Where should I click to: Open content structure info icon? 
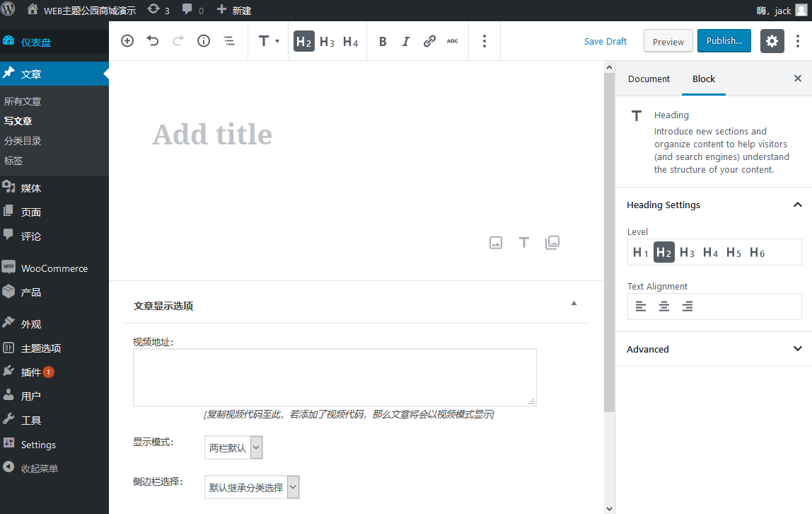coord(203,40)
